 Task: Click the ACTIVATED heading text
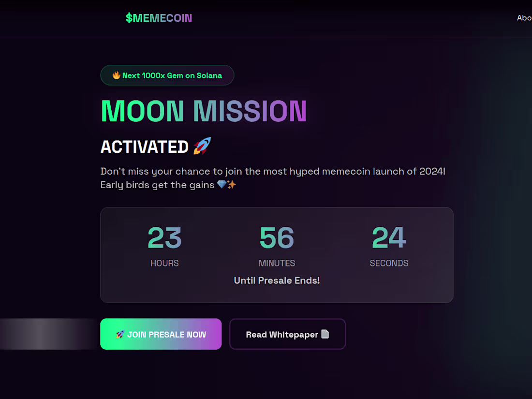[144, 147]
